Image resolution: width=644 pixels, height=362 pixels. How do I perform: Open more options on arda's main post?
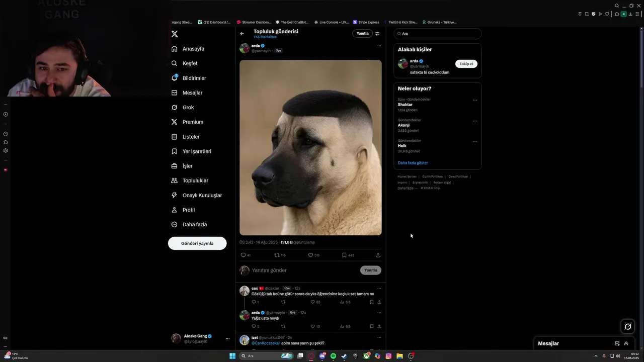pos(379,46)
